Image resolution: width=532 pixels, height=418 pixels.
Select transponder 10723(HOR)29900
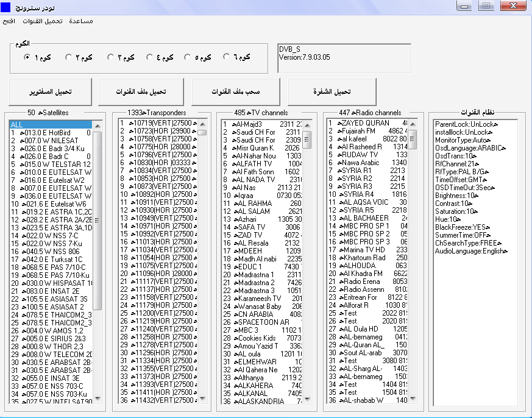pyautogui.click(x=158, y=131)
